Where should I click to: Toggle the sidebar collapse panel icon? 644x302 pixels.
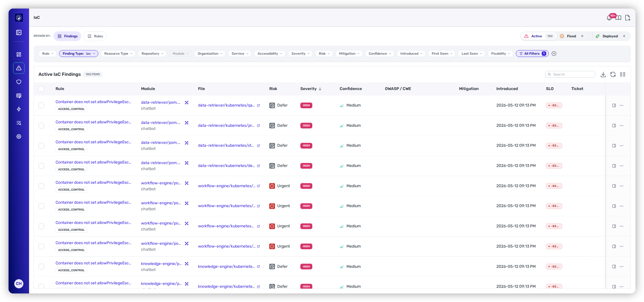click(x=19, y=32)
